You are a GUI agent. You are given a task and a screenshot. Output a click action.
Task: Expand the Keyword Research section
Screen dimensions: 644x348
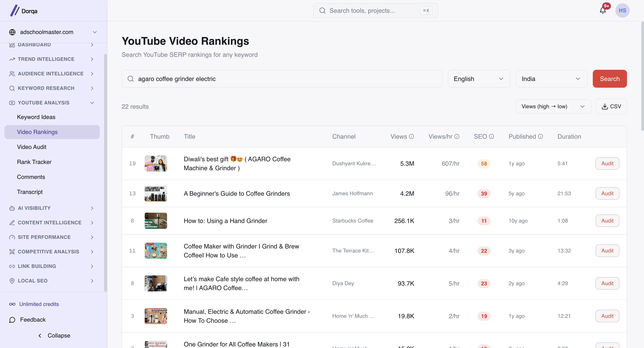click(92, 88)
